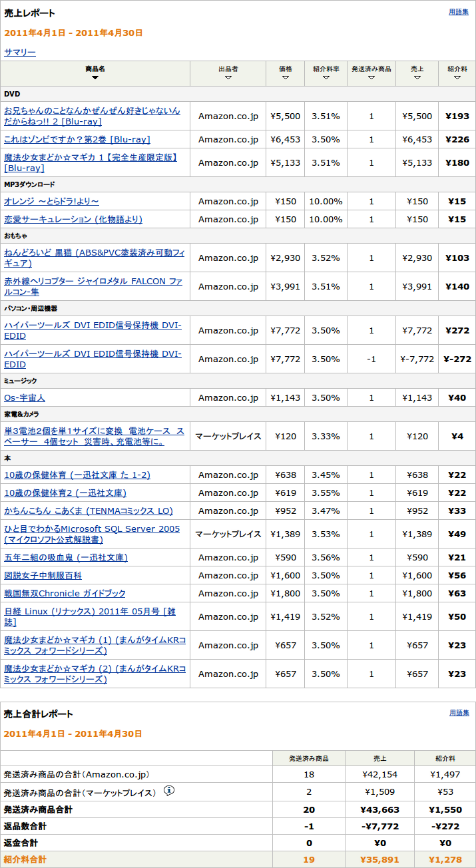Viewport: 476px width, 868px height.
Task: Open 用語集 link in the top report header
Action: point(458,12)
